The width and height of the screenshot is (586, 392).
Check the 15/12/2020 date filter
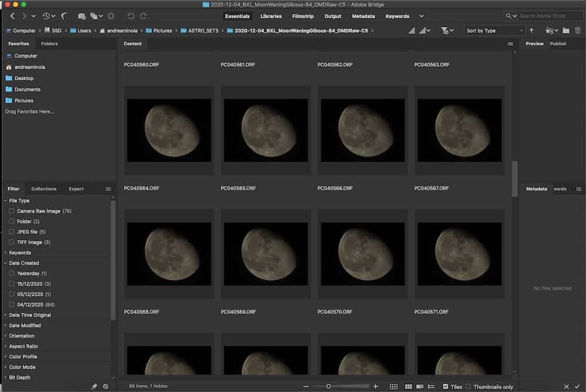[x=12, y=284]
